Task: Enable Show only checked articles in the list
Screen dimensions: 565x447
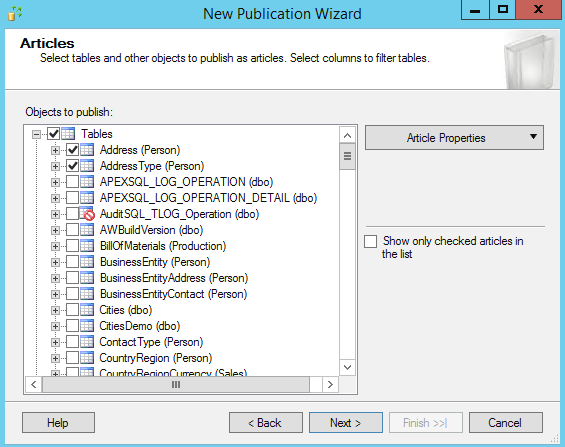Action: [370, 241]
